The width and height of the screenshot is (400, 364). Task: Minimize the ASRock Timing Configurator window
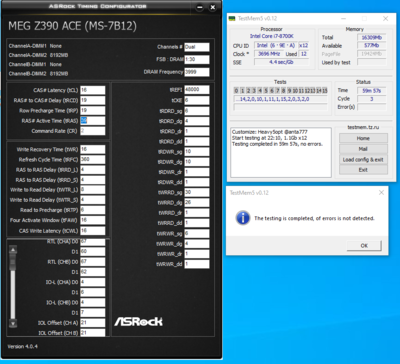coord(200,7)
